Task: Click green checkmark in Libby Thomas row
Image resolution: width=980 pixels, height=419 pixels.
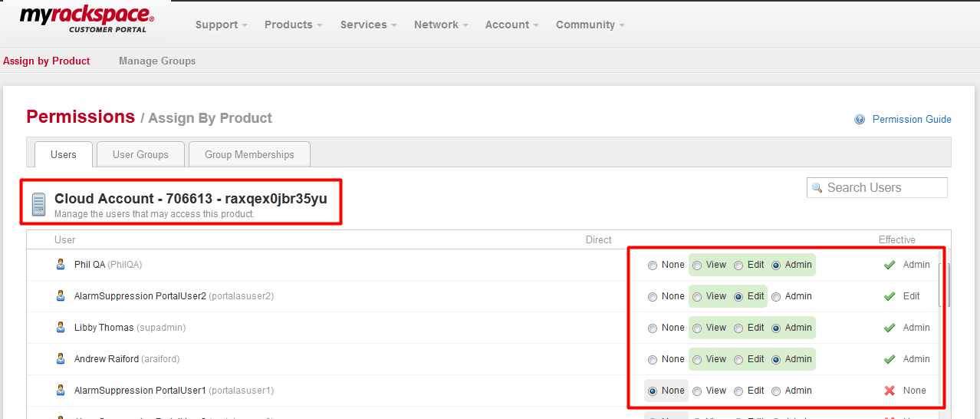Action: coord(890,328)
